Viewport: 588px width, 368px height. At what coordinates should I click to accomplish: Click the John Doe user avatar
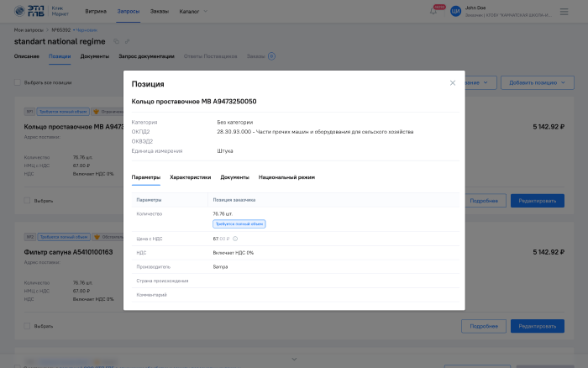(455, 11)
